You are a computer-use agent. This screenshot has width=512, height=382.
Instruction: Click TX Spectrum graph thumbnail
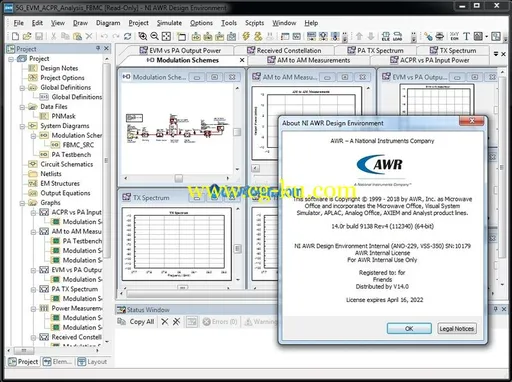177,244
